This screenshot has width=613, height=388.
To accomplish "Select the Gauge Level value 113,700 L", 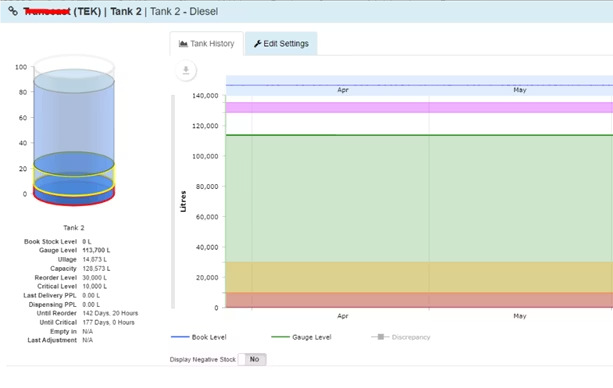I will pos(96,250).
